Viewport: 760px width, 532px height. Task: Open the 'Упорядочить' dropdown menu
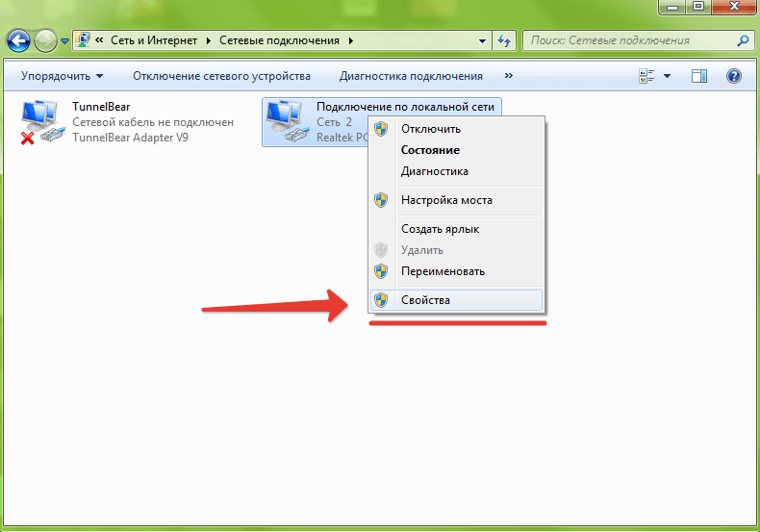(x=62, y=76)
